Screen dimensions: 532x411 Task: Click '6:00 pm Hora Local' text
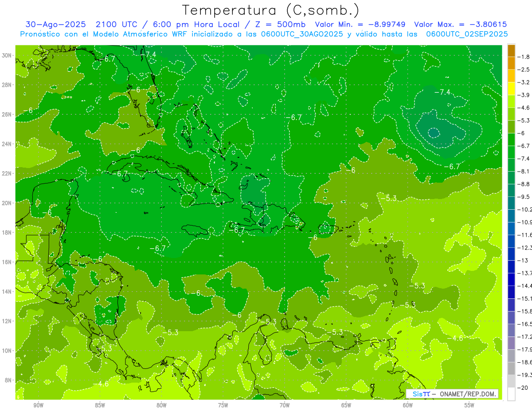tap(196, 24)
